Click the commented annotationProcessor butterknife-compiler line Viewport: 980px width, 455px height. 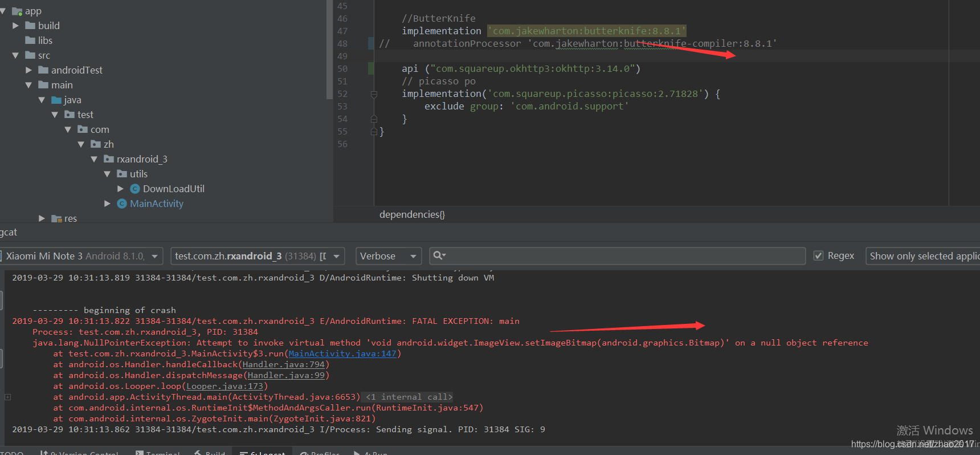578,43
